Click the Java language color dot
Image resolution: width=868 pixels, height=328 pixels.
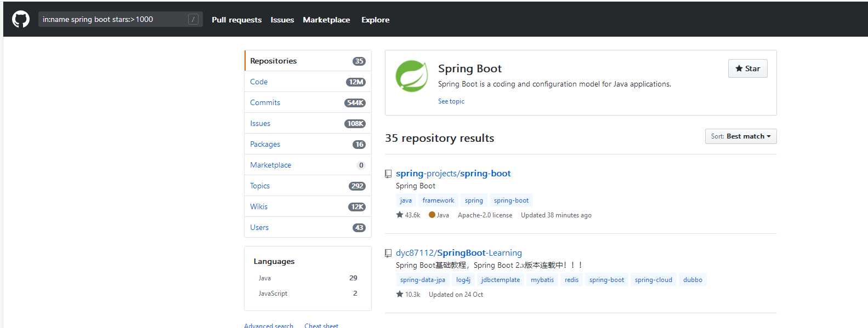(x=432, y=215)
